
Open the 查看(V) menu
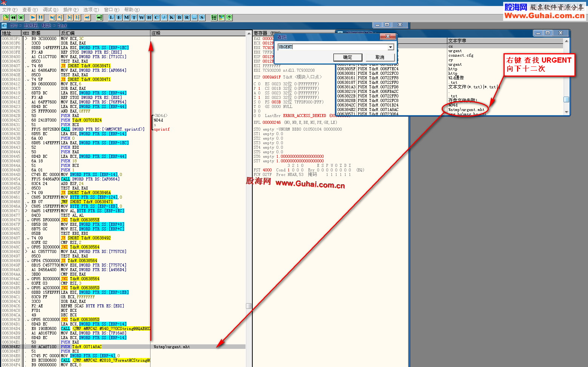[30, 10]
